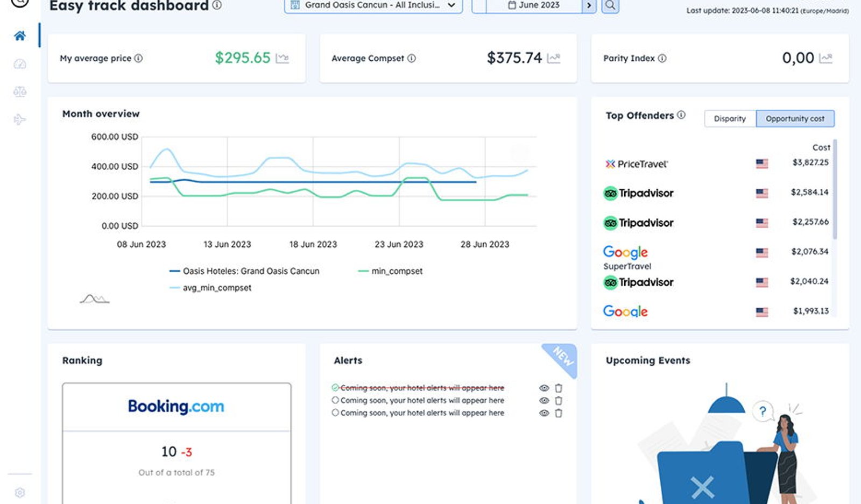
Task: Click info icon next to Parity Index
Action: tap(662, 58)
